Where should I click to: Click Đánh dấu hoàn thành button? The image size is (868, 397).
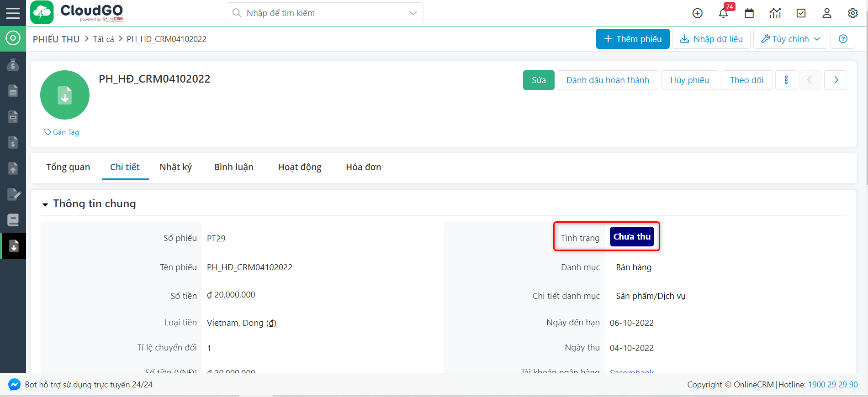(x=607, y=80)
